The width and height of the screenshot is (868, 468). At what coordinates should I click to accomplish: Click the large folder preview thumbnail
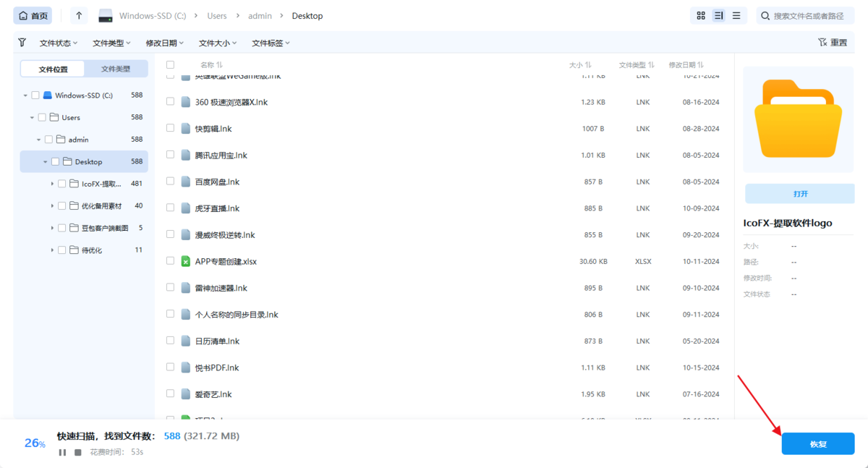point(798,119)
